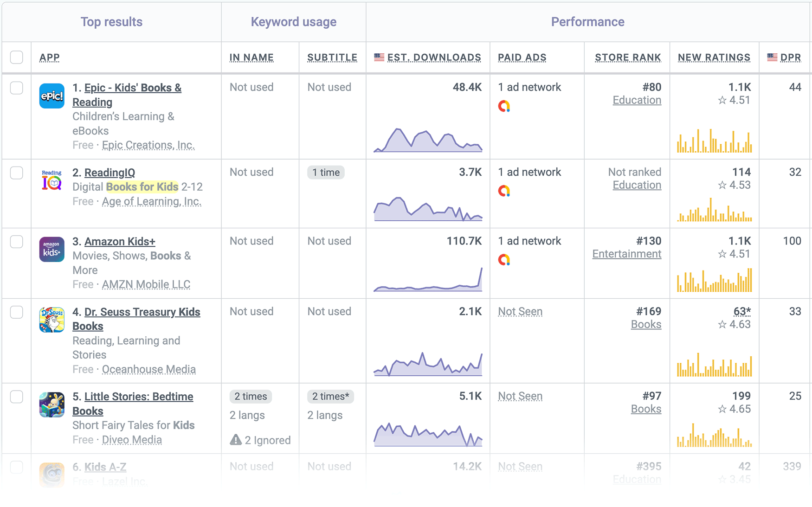
Task: Open developer Oceanhouse Media
Action: [149, 369]
